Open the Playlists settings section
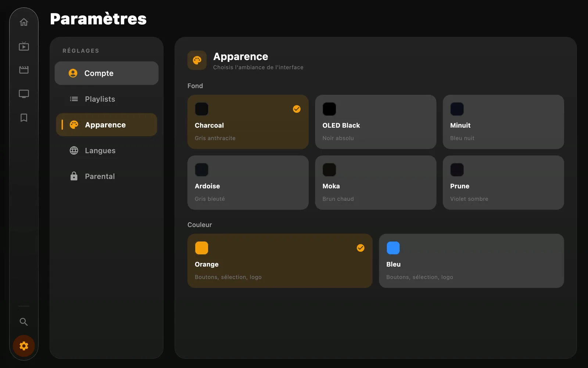Viewport: 588px width, 368px height. pyautogui.click(x=107, y=99)
